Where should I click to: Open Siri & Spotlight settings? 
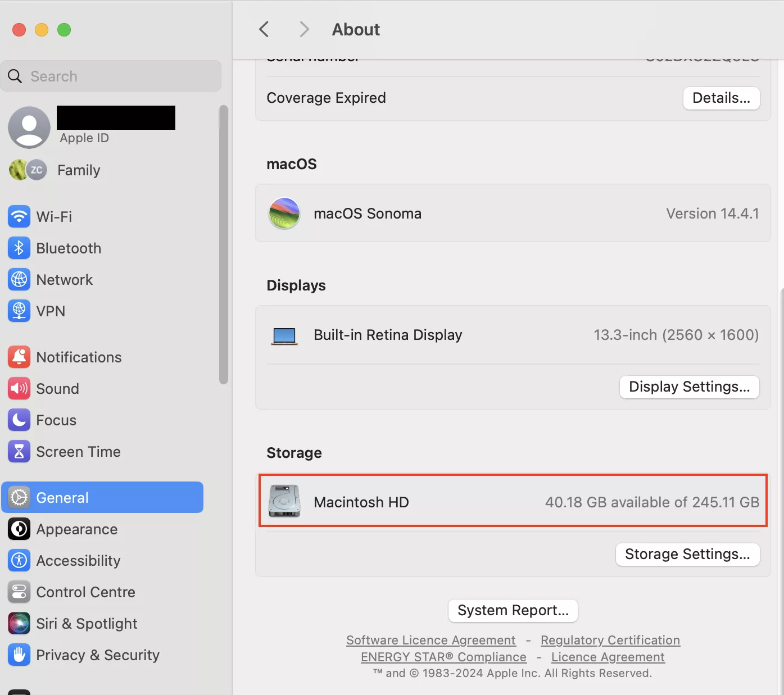(x=87, y=624)
